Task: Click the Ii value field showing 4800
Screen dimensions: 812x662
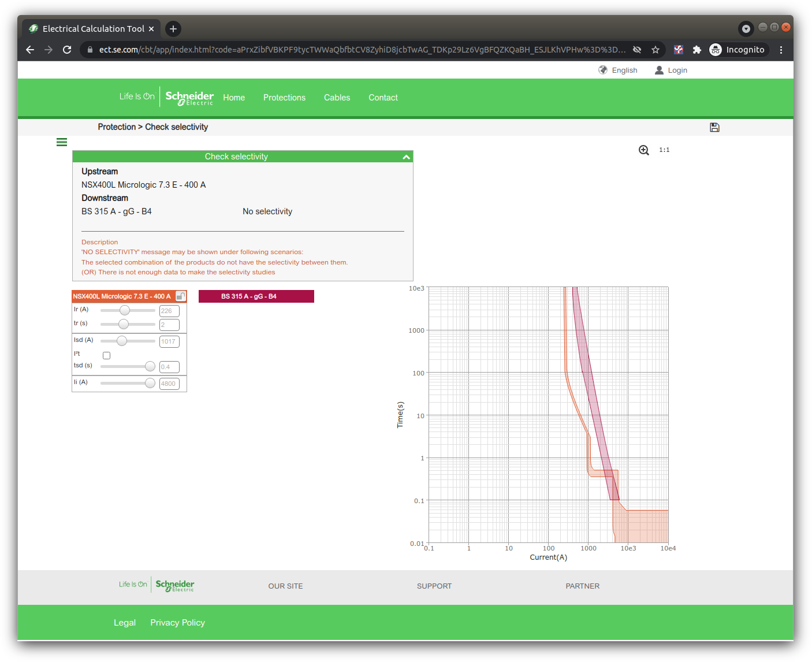Action: coord(169,384)
